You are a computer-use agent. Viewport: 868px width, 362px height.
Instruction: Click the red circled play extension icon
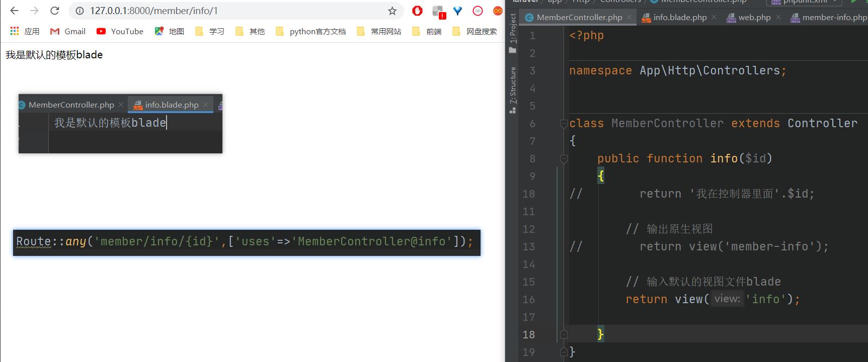tap(478, 11)
